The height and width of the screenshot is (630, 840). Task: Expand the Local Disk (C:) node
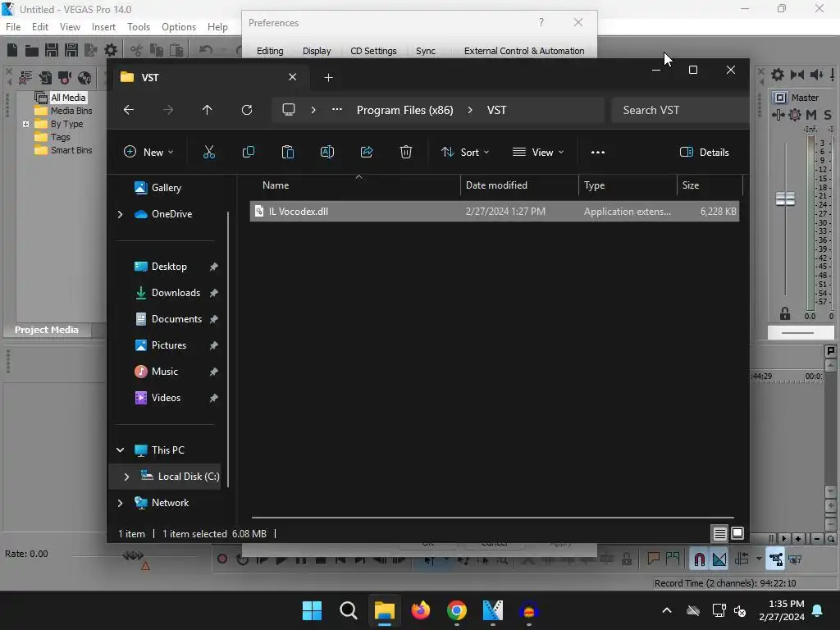(x=126, y=477)
